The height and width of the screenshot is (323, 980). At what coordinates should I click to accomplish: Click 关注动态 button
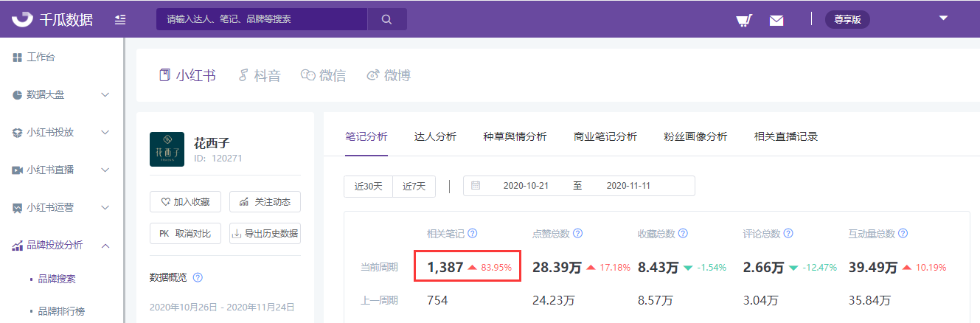[x=265, y=202]
